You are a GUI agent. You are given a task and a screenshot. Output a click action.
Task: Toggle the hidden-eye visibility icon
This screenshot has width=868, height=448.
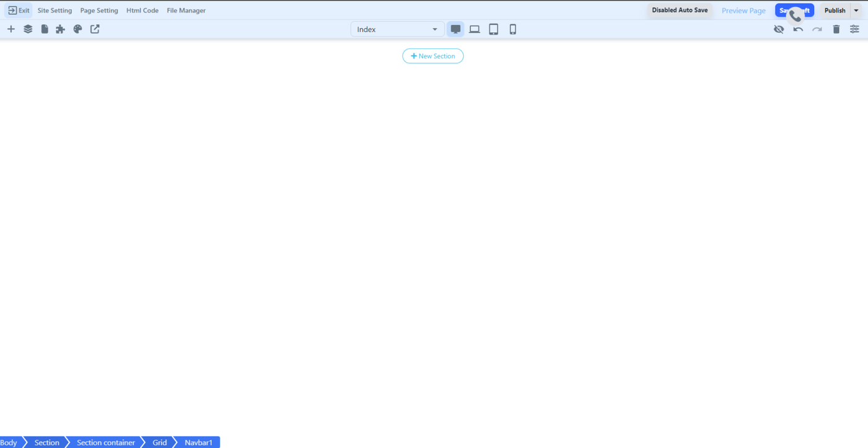(779, 29)
